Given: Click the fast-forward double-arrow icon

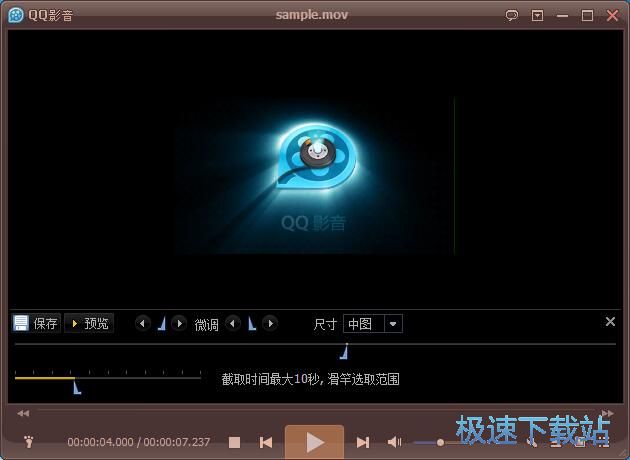Looking at the screenshot, I should (608, 413).
